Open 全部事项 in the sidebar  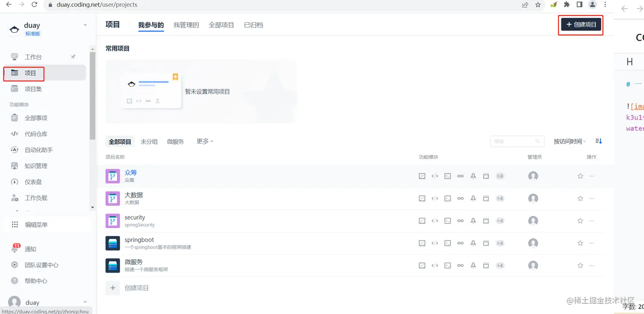[36, 118]
